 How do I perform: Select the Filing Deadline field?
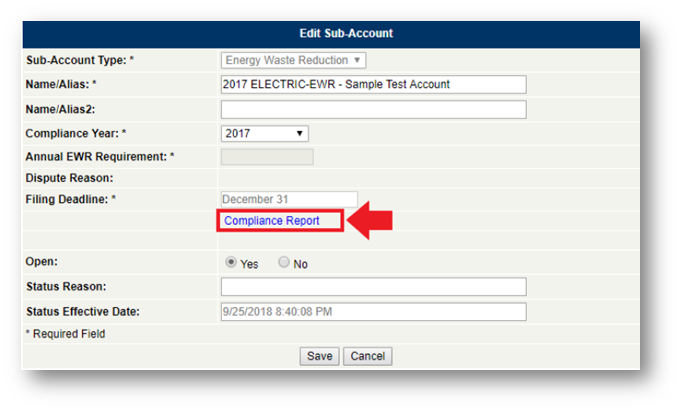[288, 199]
